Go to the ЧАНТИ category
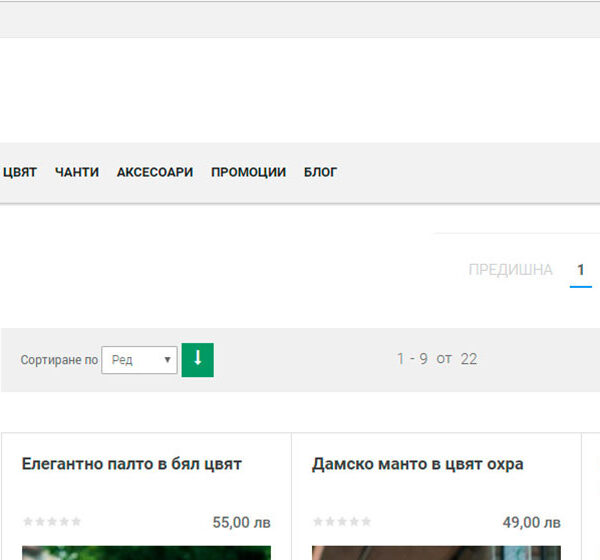 pyautogui.click(x=77, y=172)
